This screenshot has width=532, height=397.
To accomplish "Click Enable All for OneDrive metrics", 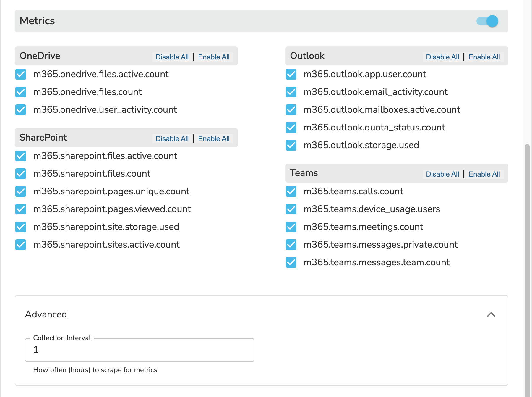I will (x=214, y=57).
